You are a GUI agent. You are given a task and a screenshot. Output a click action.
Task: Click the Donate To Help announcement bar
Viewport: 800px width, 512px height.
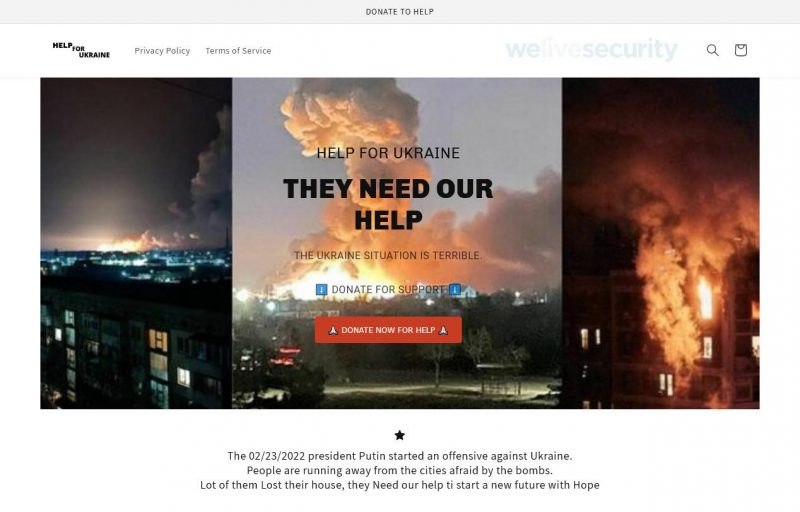399,12
